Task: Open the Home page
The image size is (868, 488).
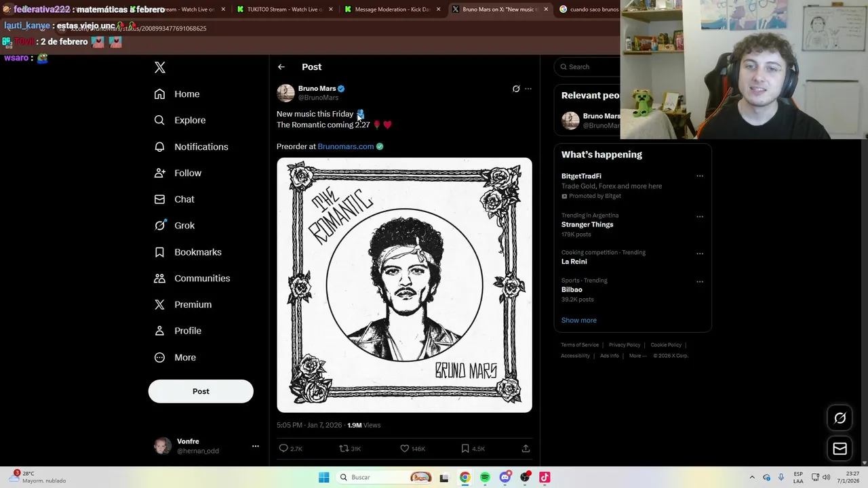Action: (x=177, y=94)
